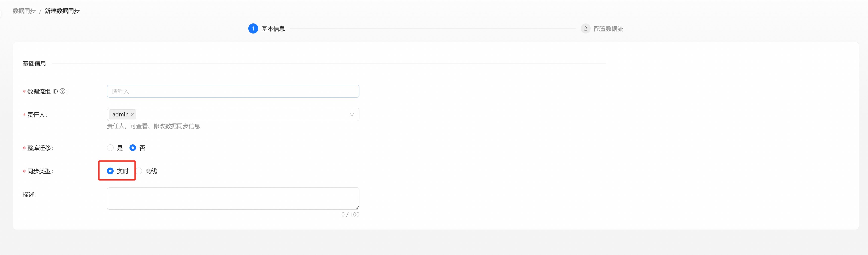868x255 pixels.
Task: Choose 实时 as the sync type
Action: coord(110,171)
